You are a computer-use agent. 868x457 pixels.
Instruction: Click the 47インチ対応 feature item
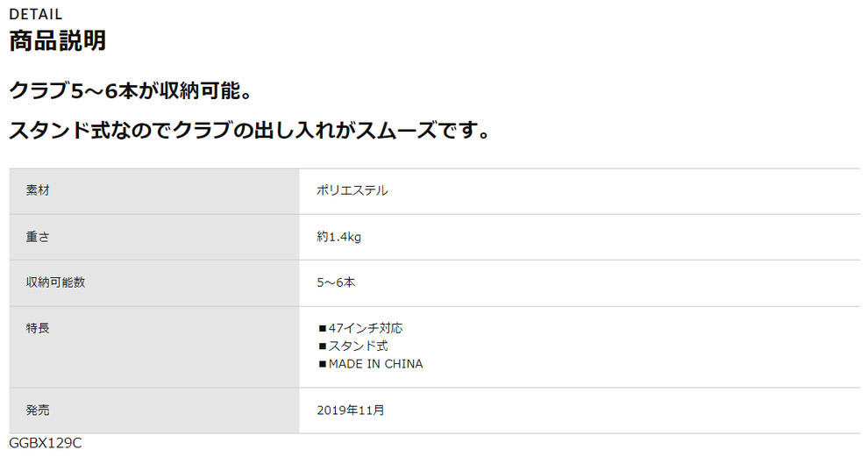pyautogui.click(x=366, y=328)
